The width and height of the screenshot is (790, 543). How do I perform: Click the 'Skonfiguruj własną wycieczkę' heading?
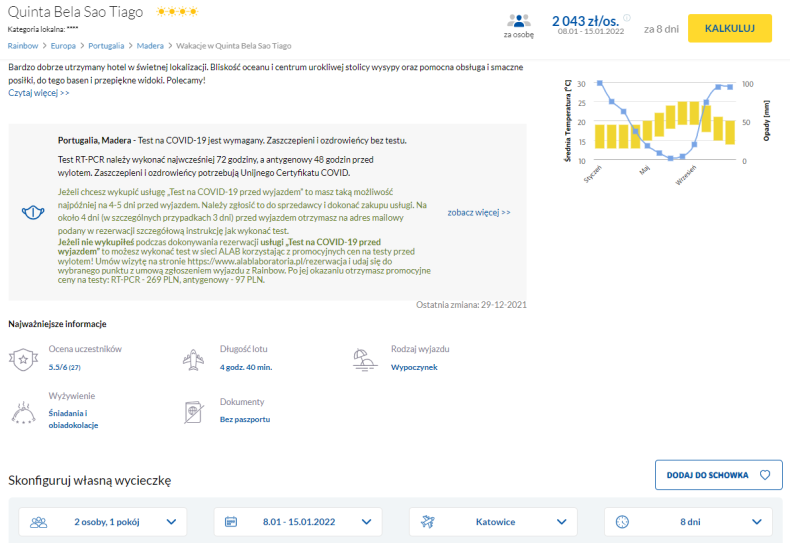click(x=90, y=481)
